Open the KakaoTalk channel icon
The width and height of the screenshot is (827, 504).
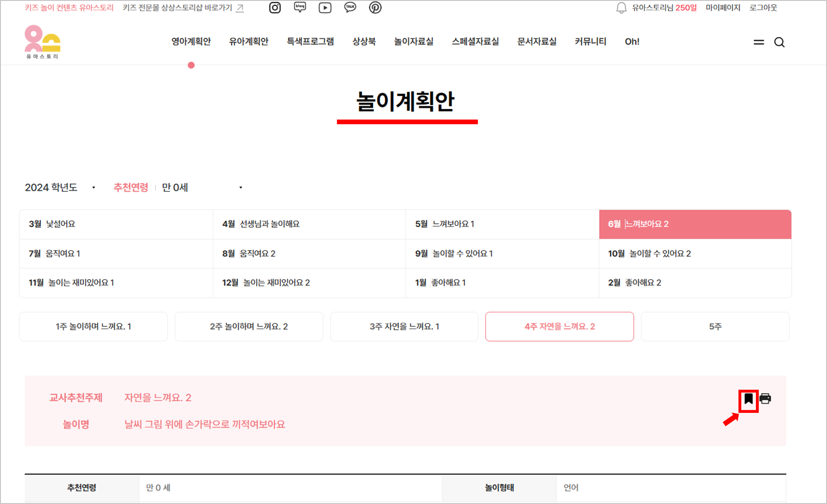point(350,7)
